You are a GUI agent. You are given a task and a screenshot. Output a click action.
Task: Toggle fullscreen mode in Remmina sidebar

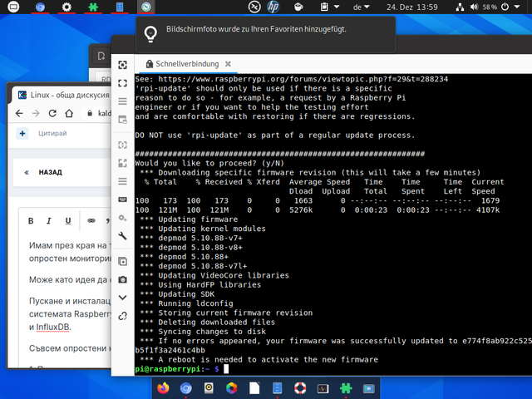(122, 83)
